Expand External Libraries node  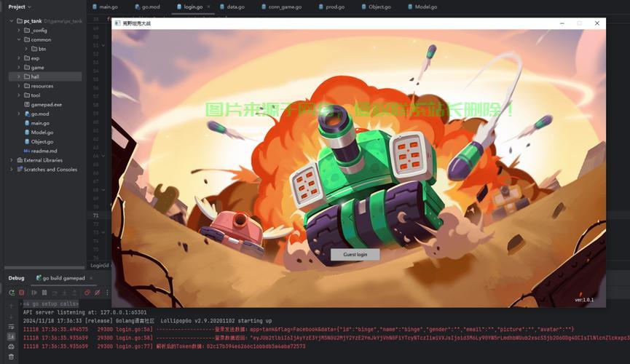[x=11, y=160]
